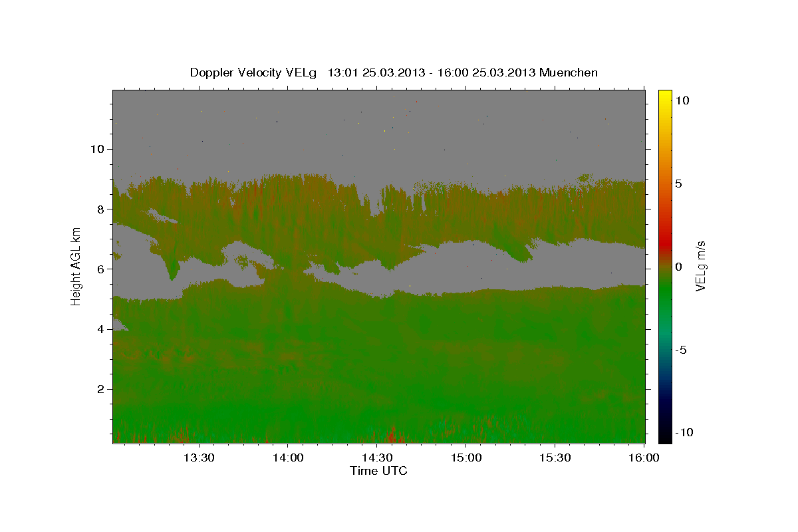Click the colorbar tick value 0
This screenshot has width=798, height=532.
[678, 267]
